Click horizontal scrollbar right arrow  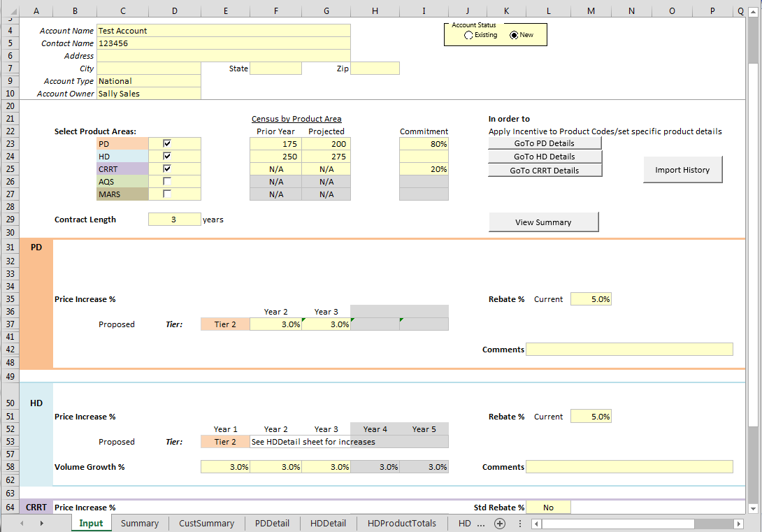738,524
